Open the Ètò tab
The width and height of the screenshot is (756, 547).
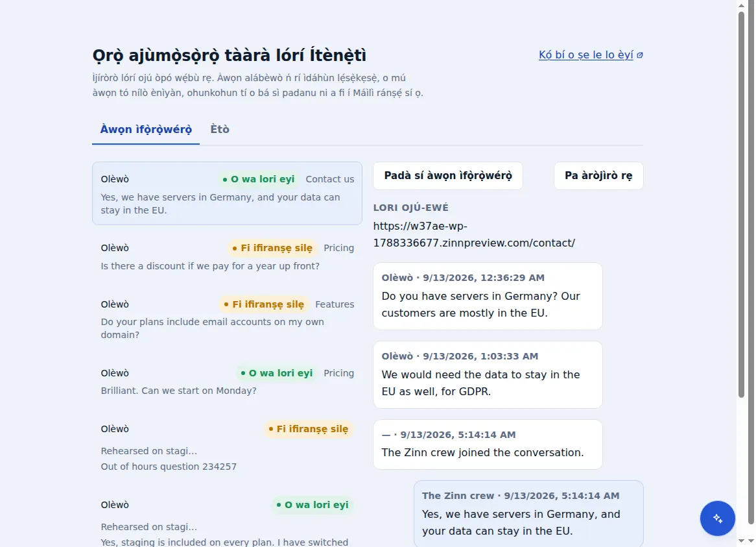[x=220, y=129]
